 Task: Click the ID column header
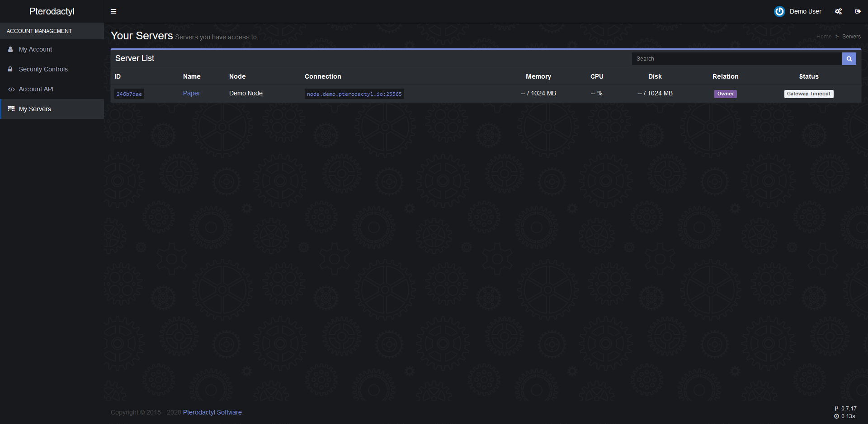tap(118, 76)
